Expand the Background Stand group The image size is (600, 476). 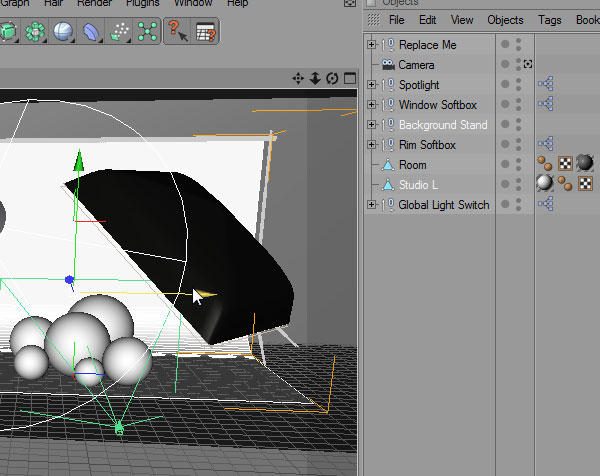click(x=371, y=124)
